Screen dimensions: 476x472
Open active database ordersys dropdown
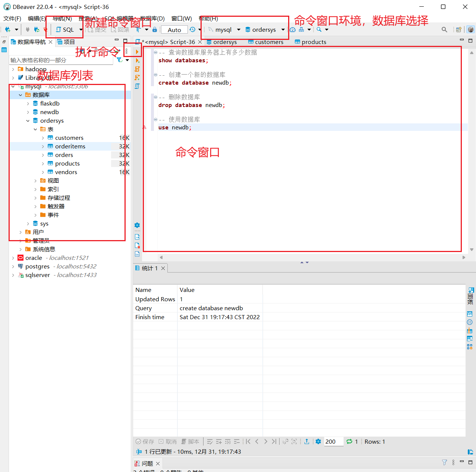(x=283, y=29)
